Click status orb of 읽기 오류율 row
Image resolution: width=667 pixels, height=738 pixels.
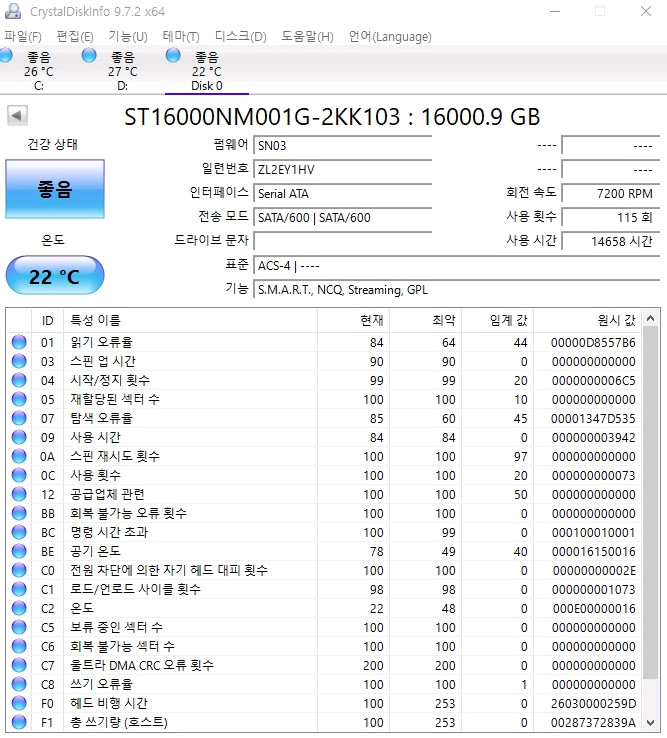coord(19,342)
